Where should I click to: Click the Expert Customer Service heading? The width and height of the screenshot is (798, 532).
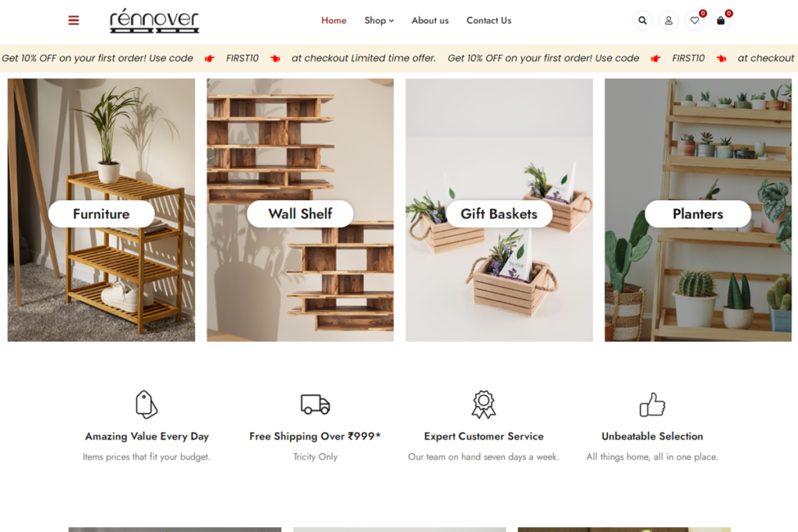[x=484, y=436]
